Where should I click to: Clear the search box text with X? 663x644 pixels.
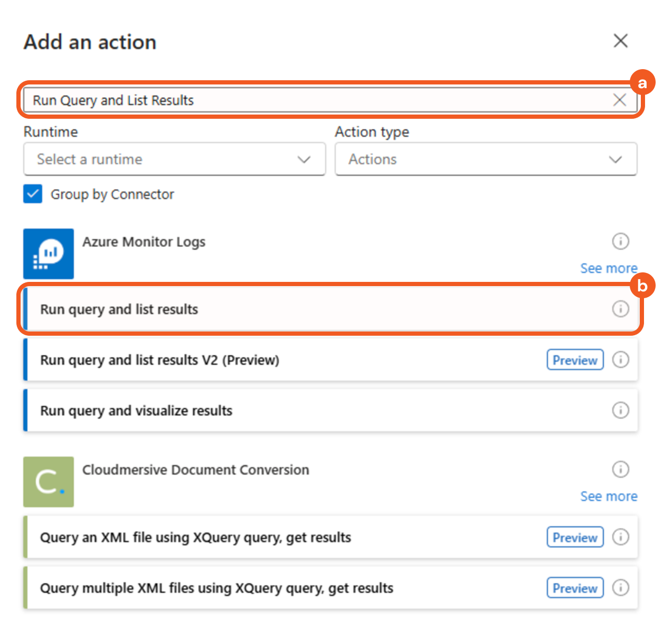[x=619, y=100]
